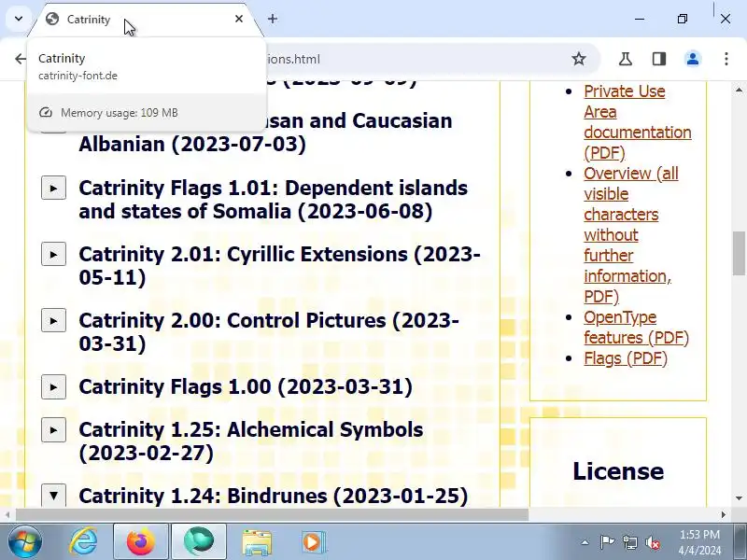Viewport: 747px width, 560px height.
Task: Open File Explorer folder on taskbar
Action: (258, 542)
